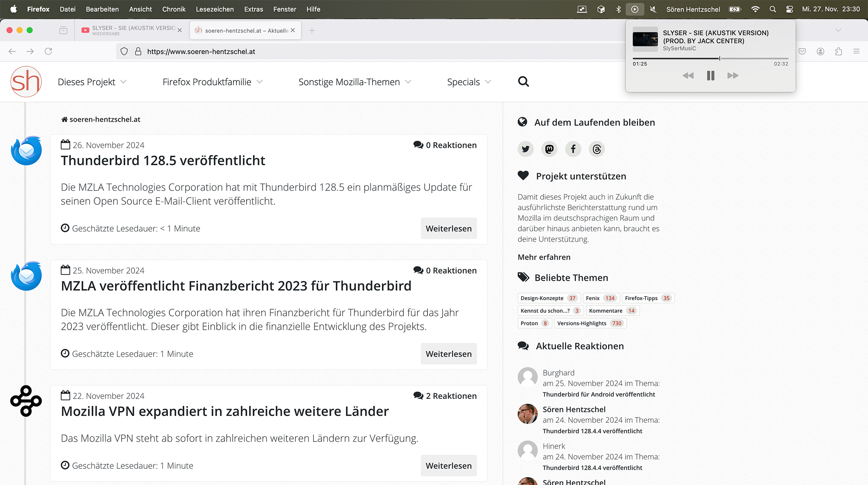The height and width of the screenshot is (485, 868).
Task: Toggle the macOS Now Playing menu bar icon
Action: pyautogui.click(x=635, y=9)
